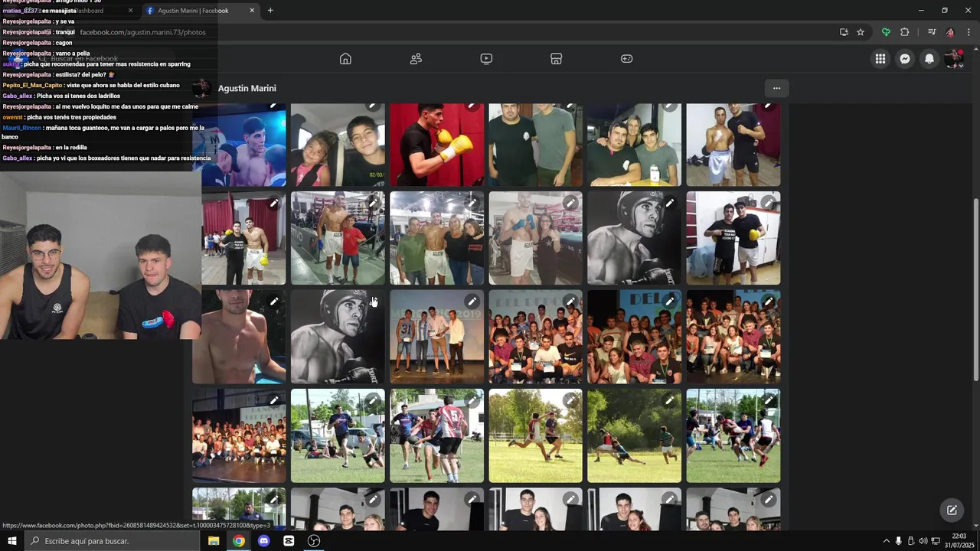The image size is (980, 551).
Task: Open File Explorer from the taskbar
Action: point(214,541)
